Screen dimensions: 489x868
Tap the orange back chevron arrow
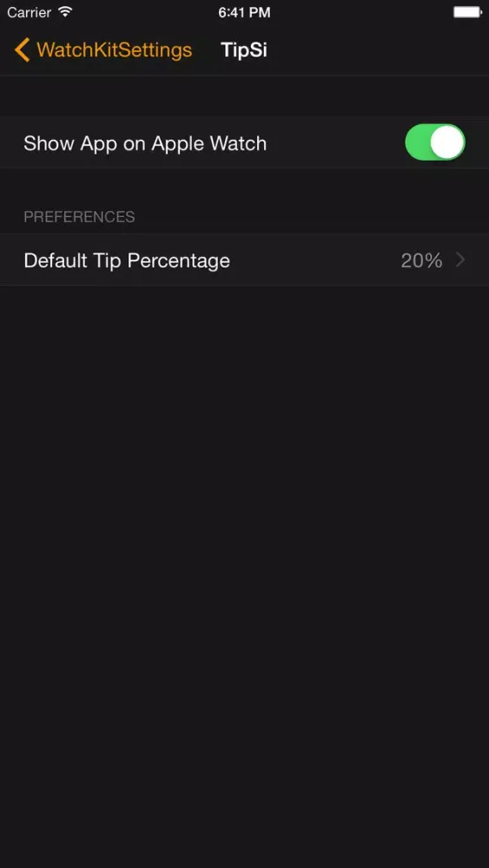pos(23,49)
